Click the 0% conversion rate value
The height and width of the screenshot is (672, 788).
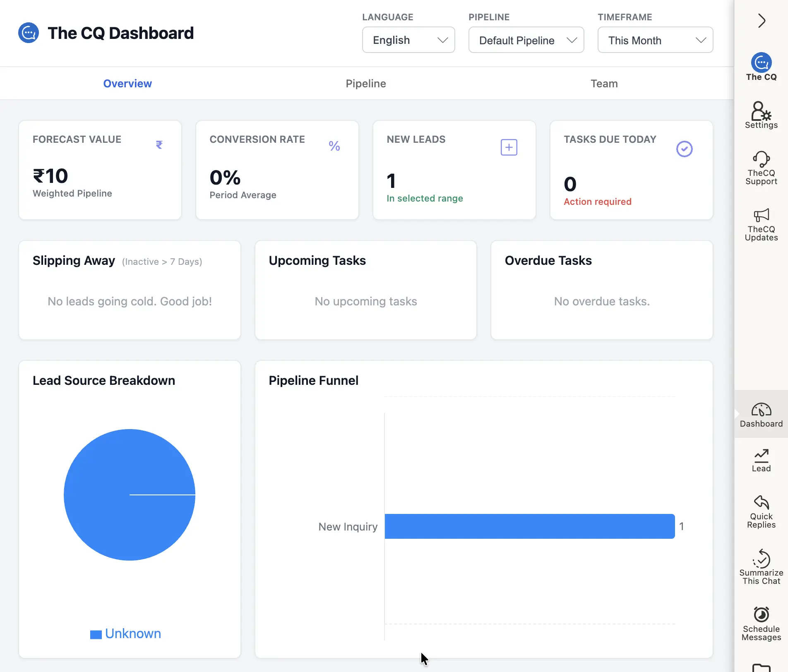(225, 178)
